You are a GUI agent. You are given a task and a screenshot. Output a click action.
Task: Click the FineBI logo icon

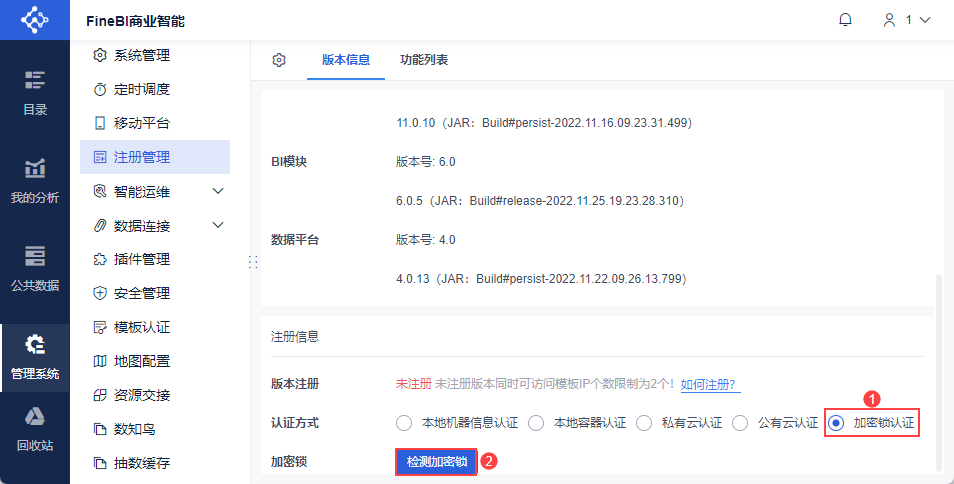[x=35, y=20]
